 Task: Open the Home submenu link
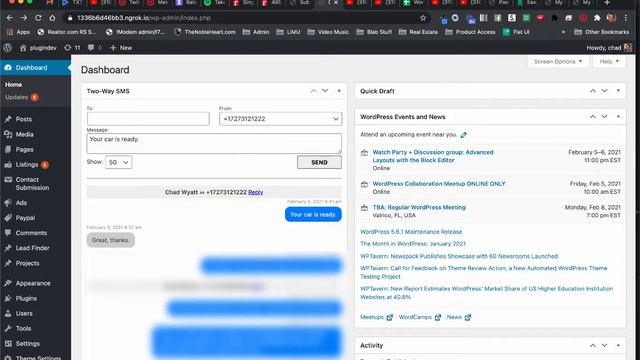click(13, 84)
